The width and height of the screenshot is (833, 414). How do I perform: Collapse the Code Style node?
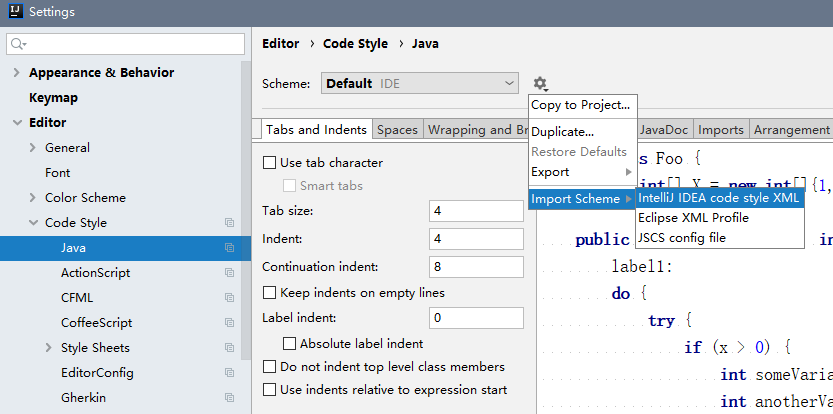[x=33, y=223]
